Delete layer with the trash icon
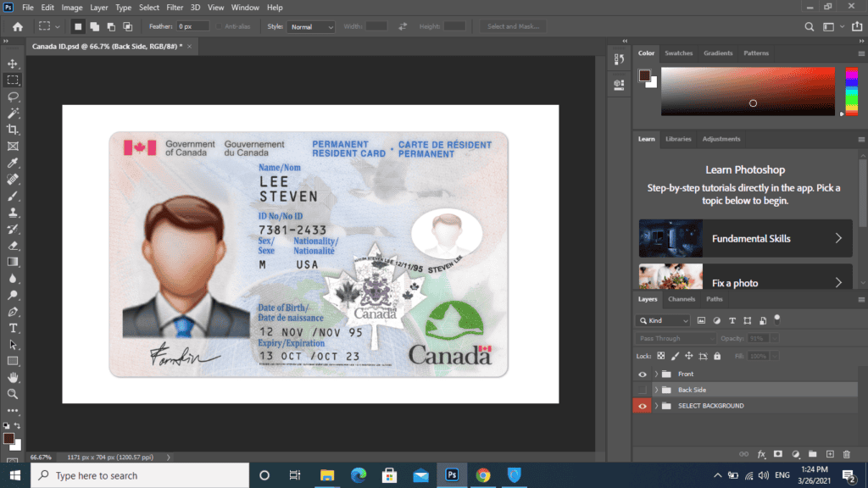868x488 pixels. tap(846, 455)
